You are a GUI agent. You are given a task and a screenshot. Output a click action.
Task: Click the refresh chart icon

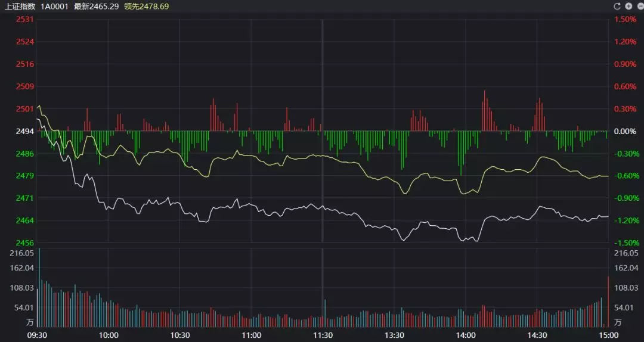point(618,7)
